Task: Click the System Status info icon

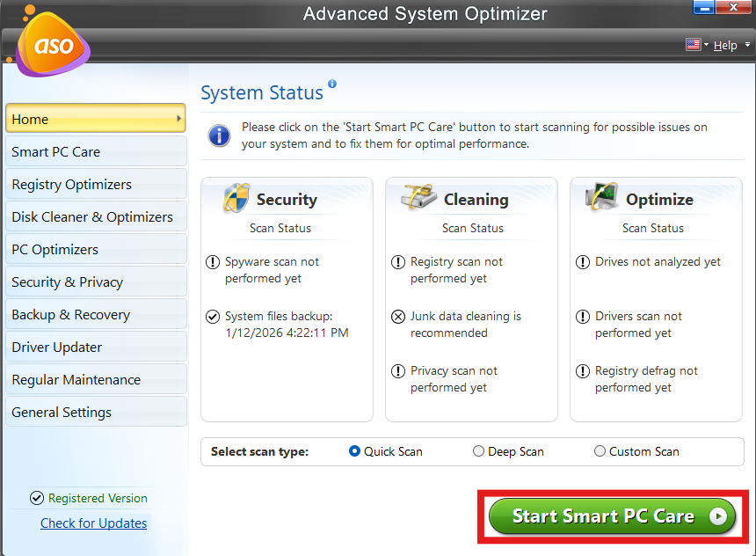Action: pyautogui.click(x=332, y=84)
